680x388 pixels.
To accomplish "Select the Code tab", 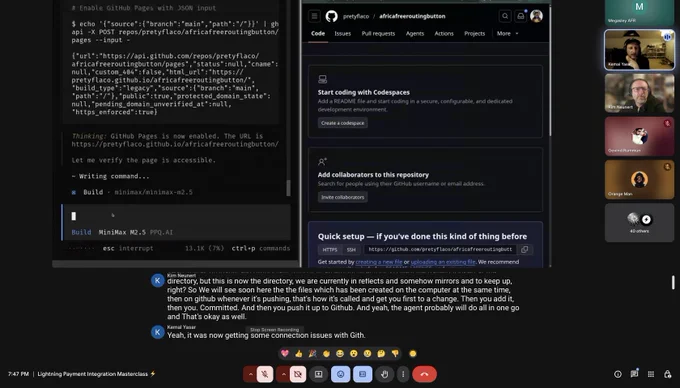I will click(x=318, y=33).
